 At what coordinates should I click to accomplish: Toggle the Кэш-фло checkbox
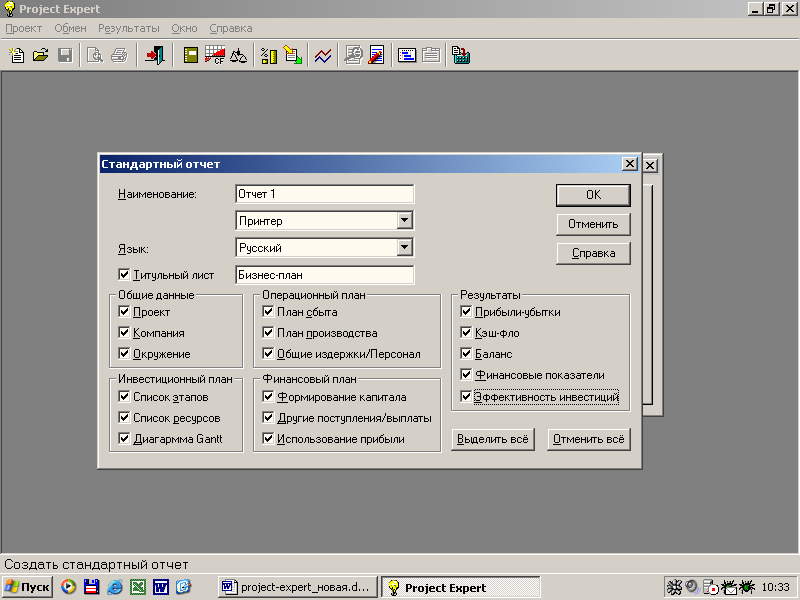(466, 333)
